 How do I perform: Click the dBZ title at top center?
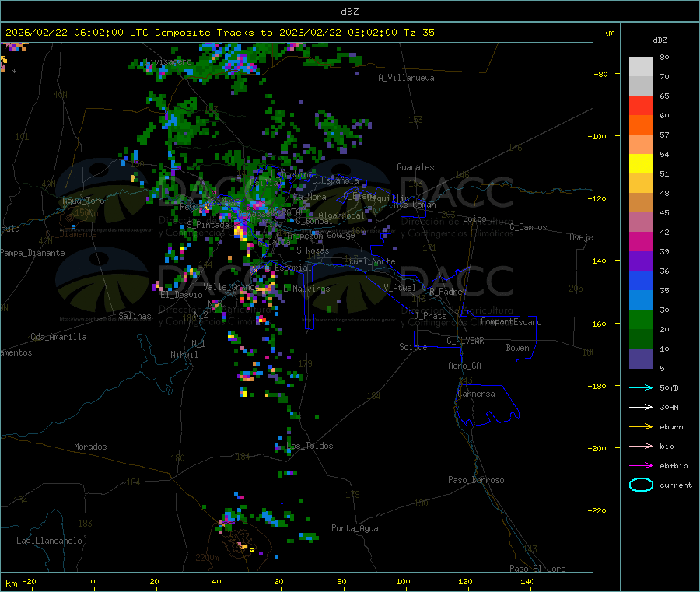[x=349, y=12]
